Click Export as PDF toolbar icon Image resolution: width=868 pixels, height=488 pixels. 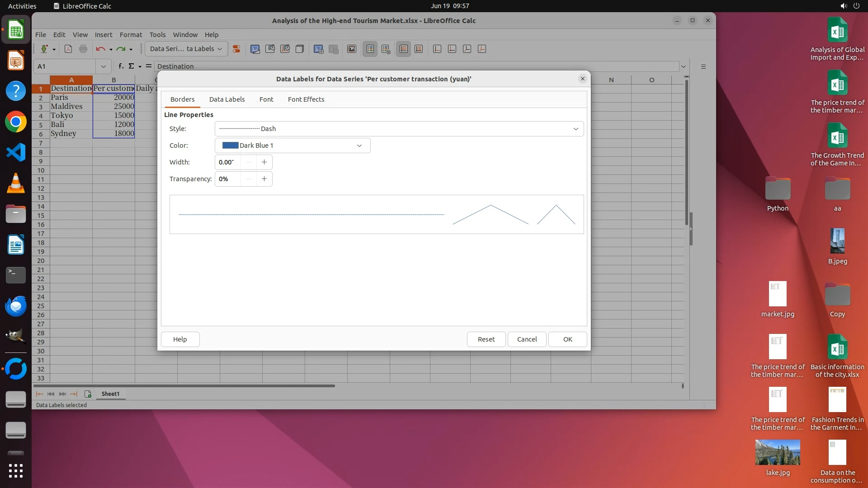(x=68, y=49)
